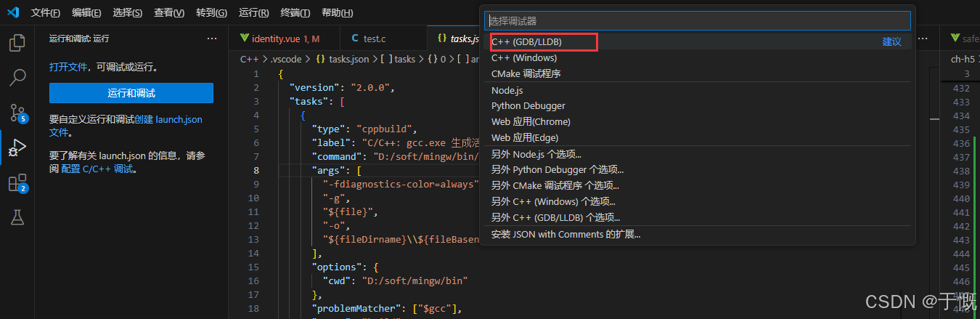Open the Testing flask icon

17,217
